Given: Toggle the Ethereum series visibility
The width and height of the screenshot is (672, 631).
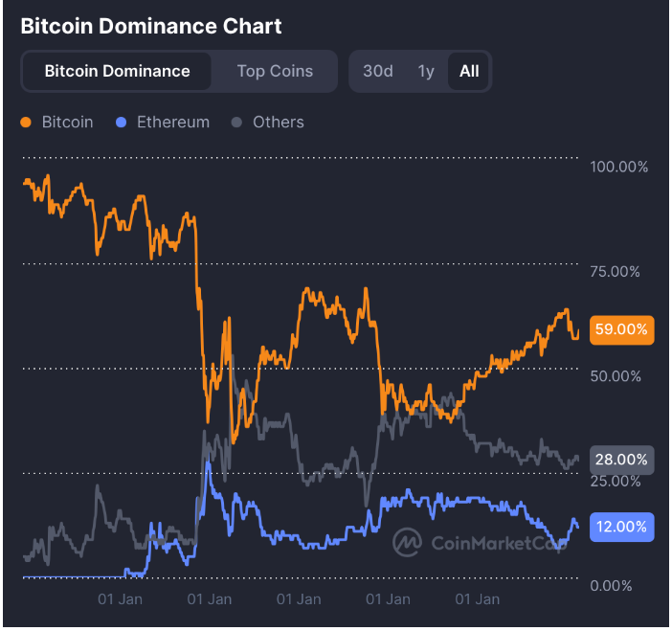Looking at the screenshot, I should click(x=172, y=123).
